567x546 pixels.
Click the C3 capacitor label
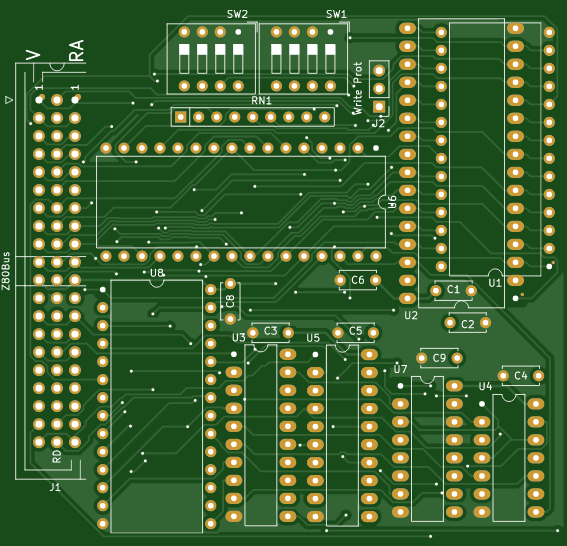pos(270,331)
